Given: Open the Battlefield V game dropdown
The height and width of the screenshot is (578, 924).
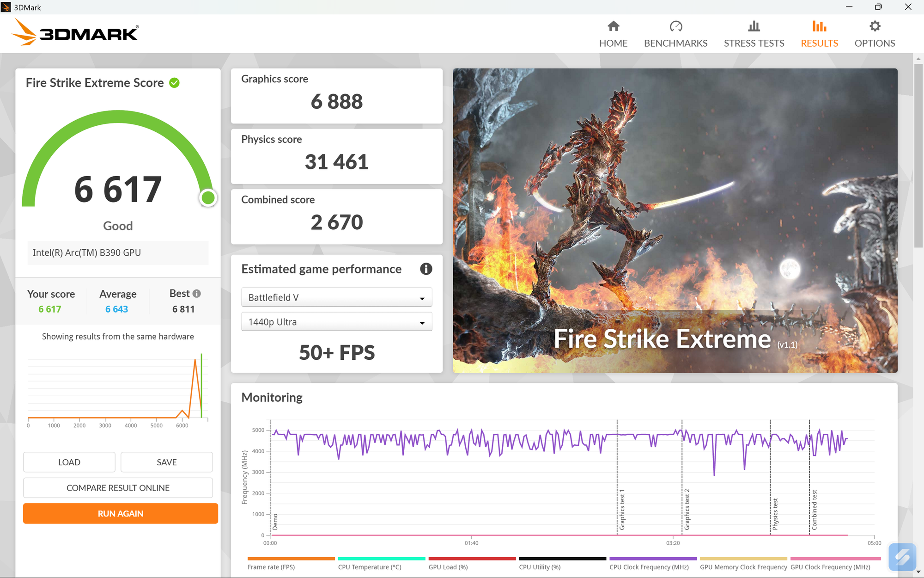Looking at the screenshot, I should point(336,297).
